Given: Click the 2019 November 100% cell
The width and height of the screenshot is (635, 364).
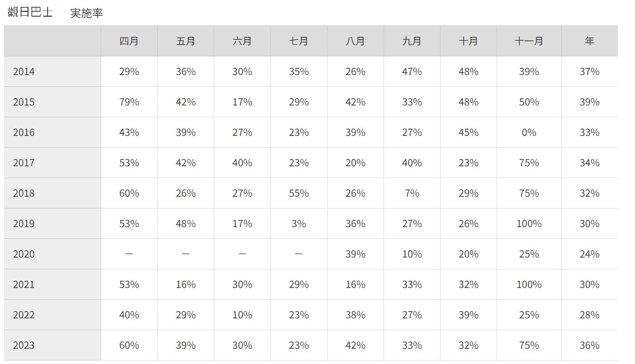Looking at the screenshot, I should (x=529, y=224).
